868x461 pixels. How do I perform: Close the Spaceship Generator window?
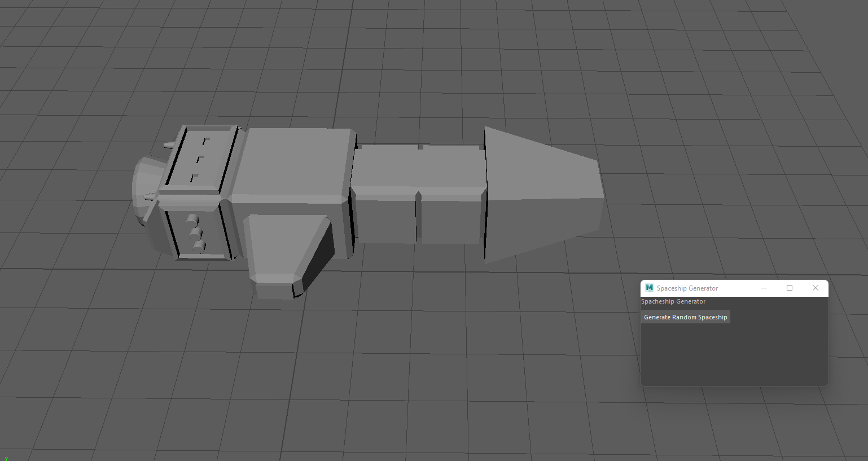[x=816, y=288]
